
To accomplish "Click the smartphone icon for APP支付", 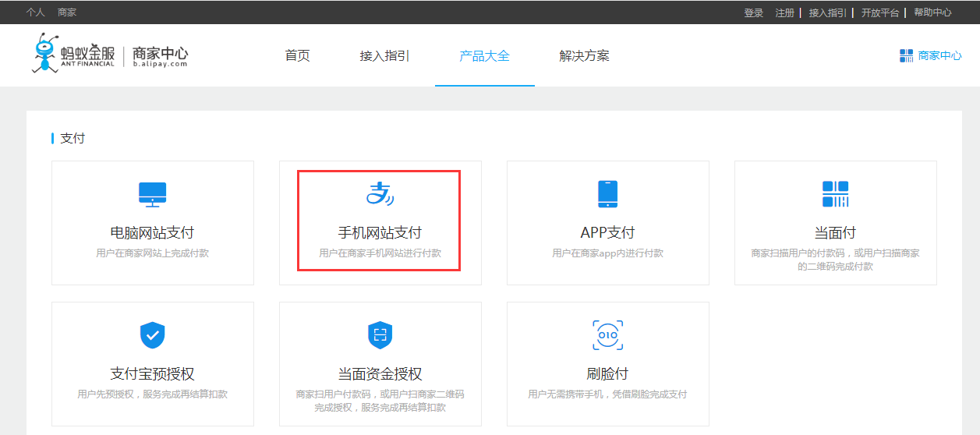I will tap(607, 194).
